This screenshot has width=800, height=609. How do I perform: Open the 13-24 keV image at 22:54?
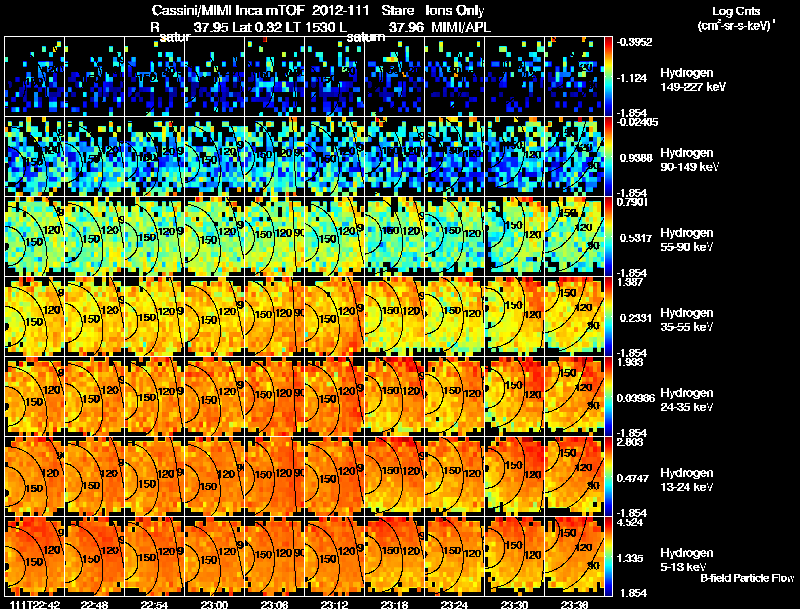(155, 477)
